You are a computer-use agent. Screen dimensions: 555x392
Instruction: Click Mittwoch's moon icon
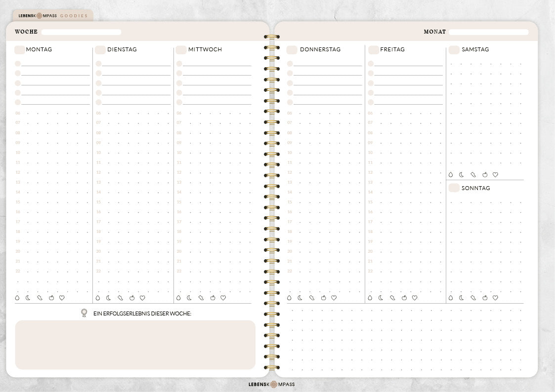coord(189,298)
